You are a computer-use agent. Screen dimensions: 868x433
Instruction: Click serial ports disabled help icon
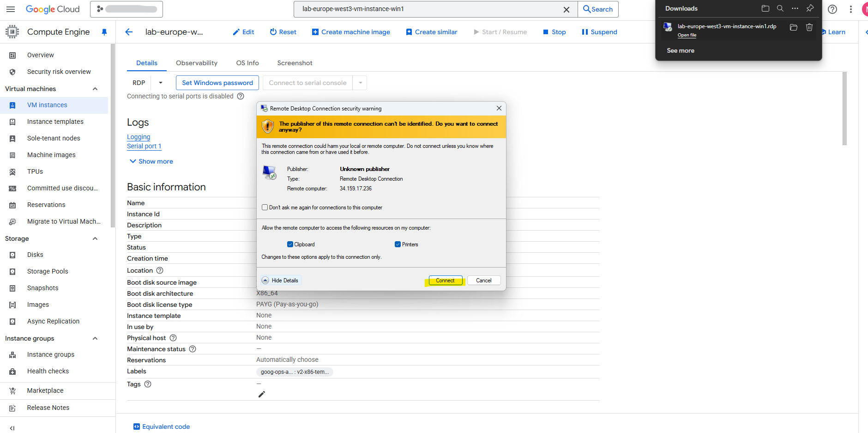pos(241,96)
